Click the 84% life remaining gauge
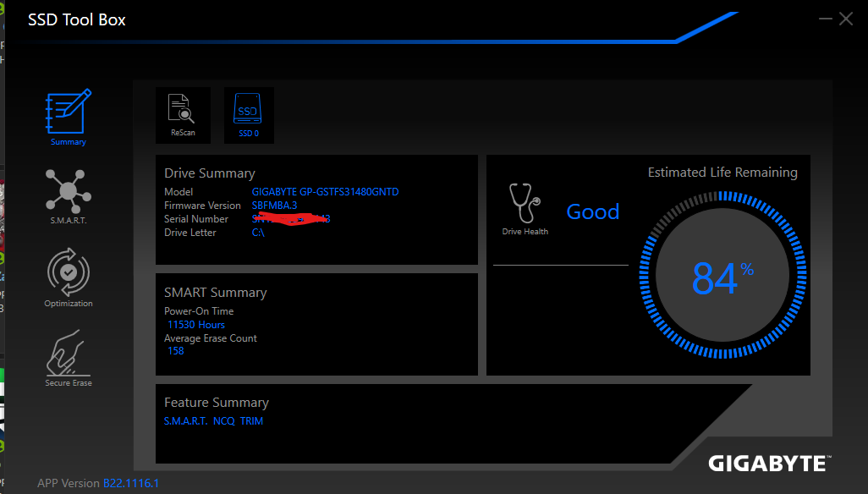Screen dimensions: 868x494 tap(722, 275)
